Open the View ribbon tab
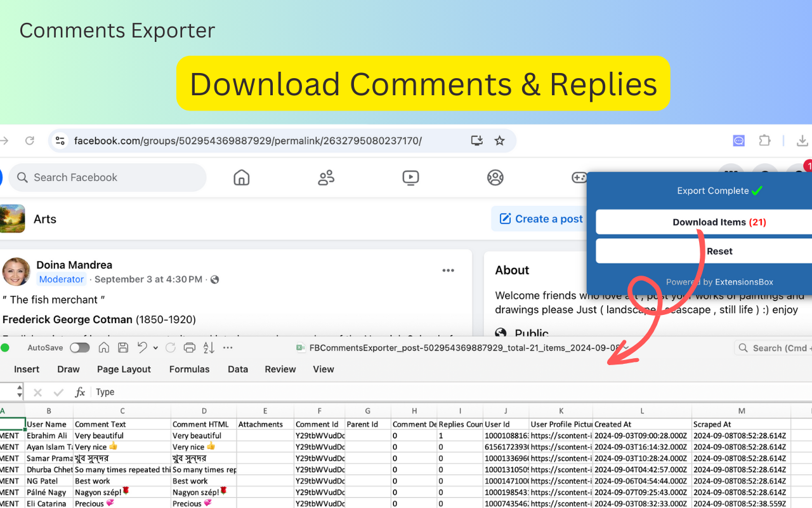The height and width of the screenshot is (508, 812). (324, 370)
